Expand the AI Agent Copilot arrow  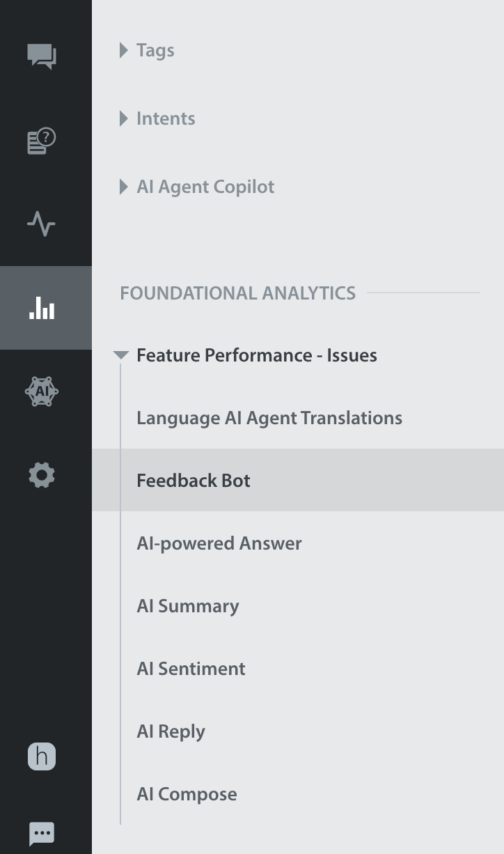point(124,187)
